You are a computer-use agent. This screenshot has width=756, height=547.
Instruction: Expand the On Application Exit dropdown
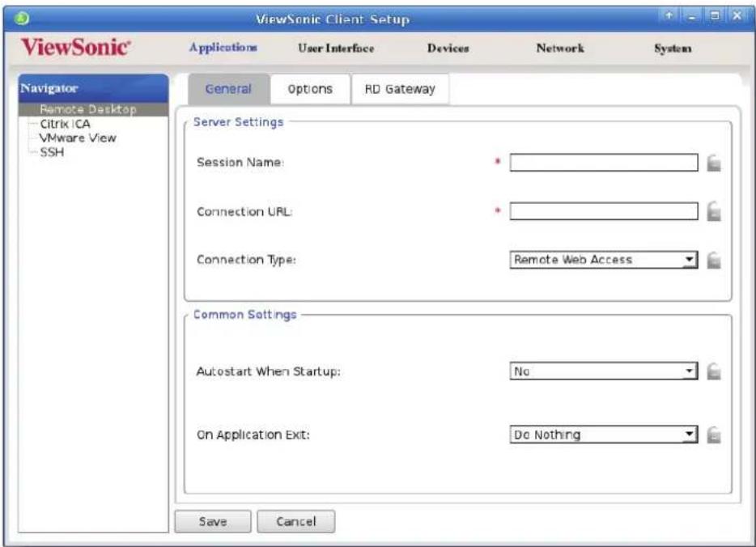[603, 435]
